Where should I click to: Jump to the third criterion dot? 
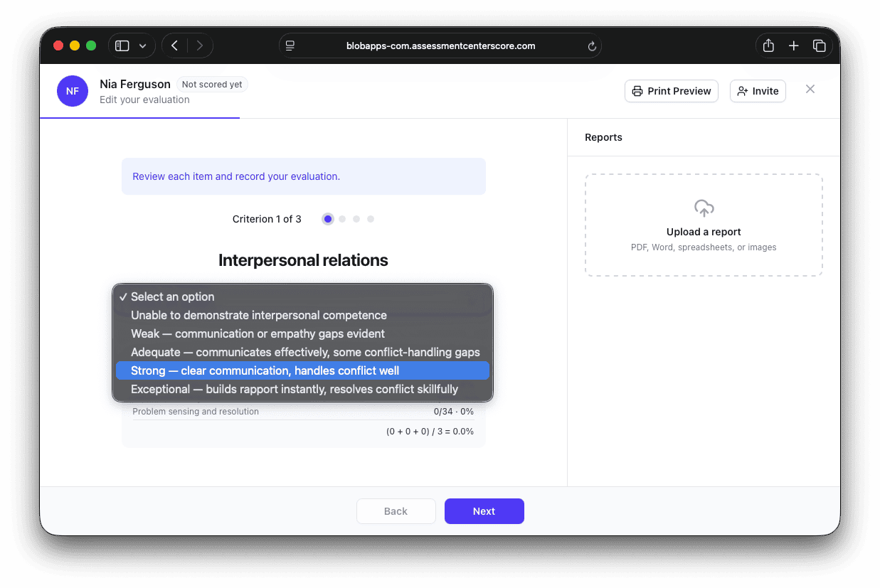click(356, 219)
